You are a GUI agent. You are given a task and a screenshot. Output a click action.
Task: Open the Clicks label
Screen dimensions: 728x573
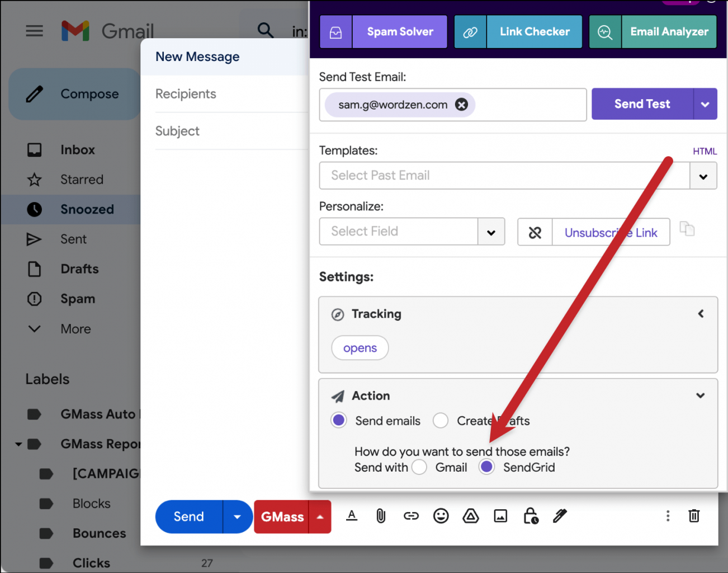(x=91, y=563)
